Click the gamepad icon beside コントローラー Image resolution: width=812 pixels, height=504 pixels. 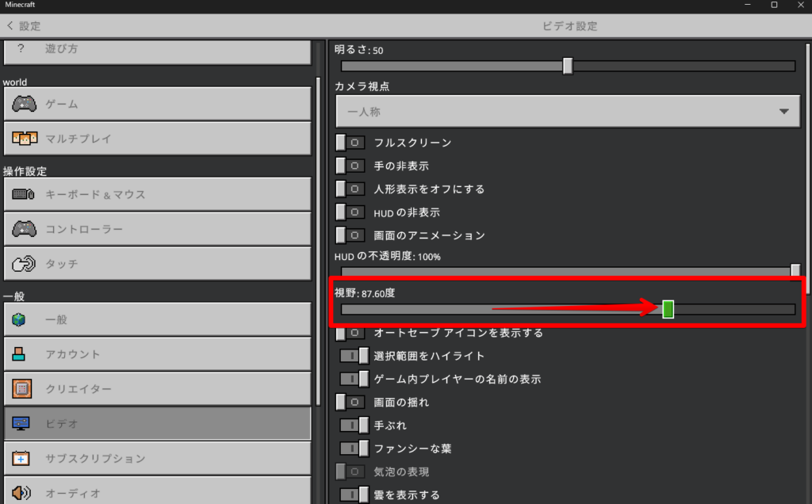coord(23,229)
